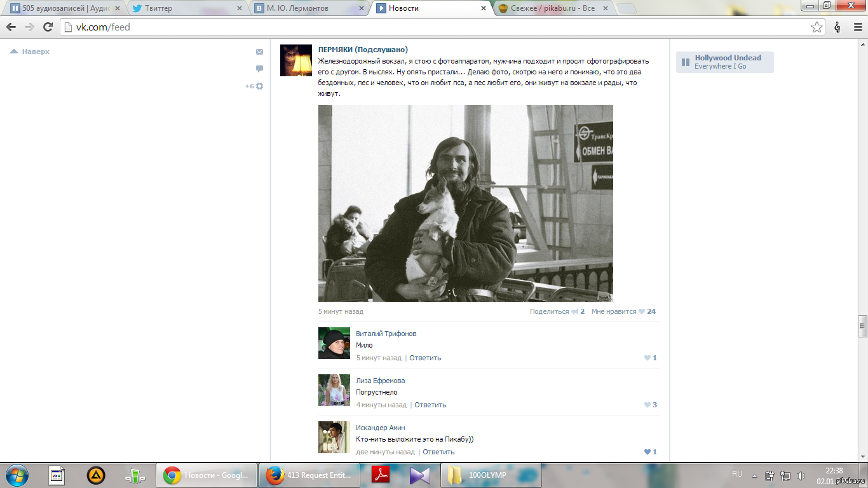Click Наверх to scroll to top
Screen dimensions: 868x488
30,51
